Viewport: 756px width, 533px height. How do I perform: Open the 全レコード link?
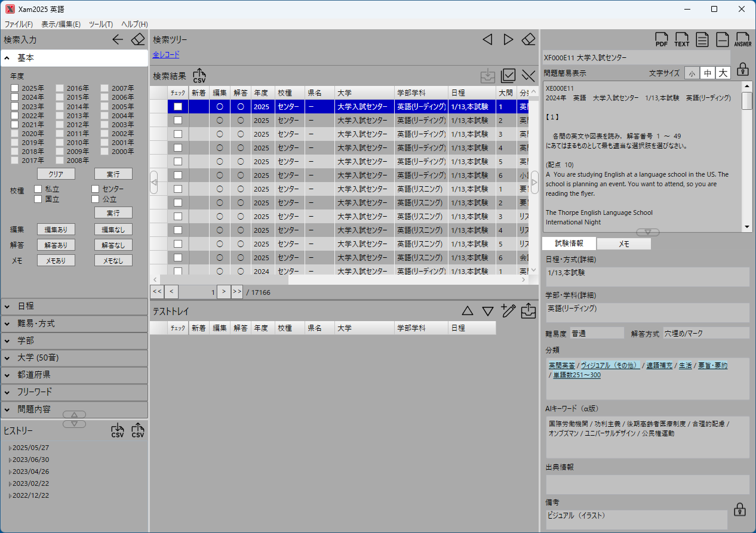[x=166, y=55]
